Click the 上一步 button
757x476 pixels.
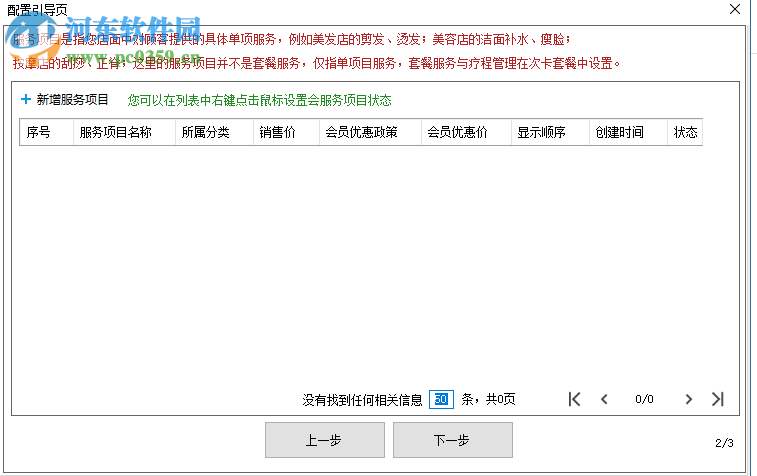(x=325, y=440)
